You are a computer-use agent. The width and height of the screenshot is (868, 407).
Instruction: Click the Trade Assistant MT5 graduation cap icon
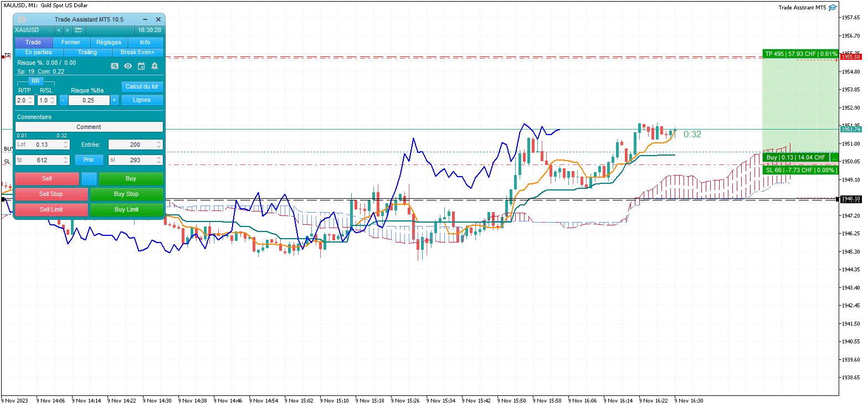pyautogui.click(x=833, y=8)
